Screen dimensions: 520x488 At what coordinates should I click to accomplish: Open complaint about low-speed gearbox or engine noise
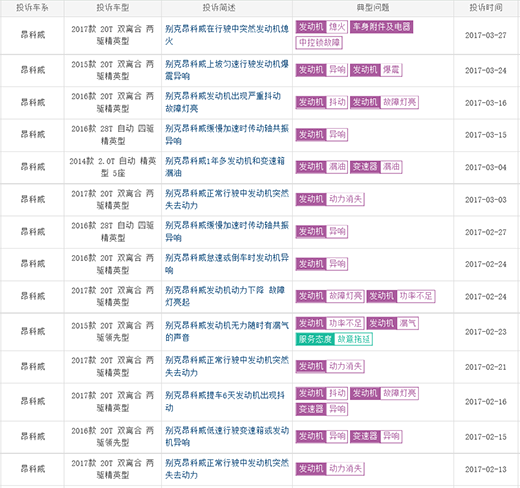(227, 437)
